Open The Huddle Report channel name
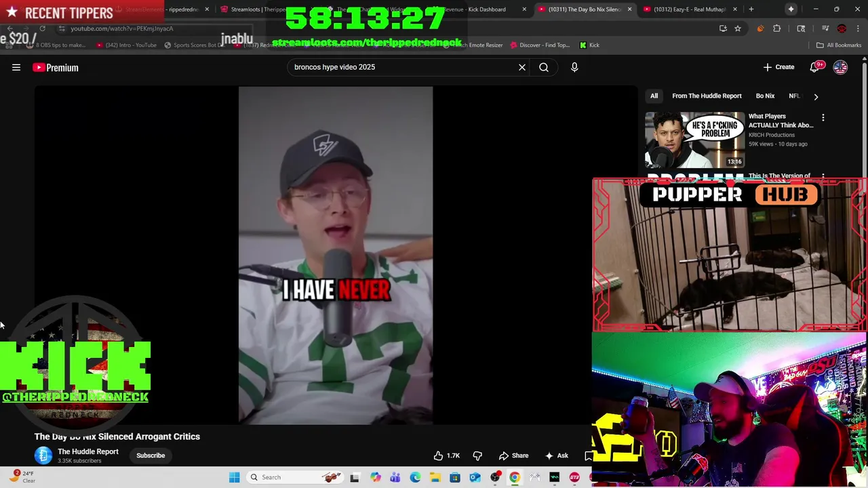 tap(88, 451)
